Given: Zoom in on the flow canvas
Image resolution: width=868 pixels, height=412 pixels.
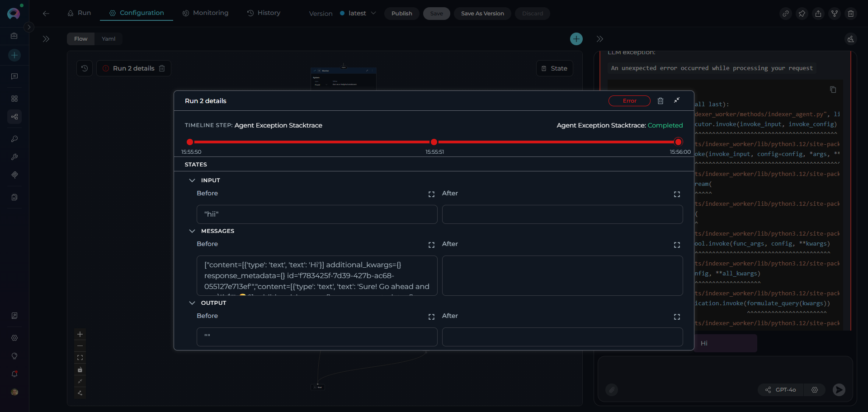Looking at the screenshot, I should [80, 334].
